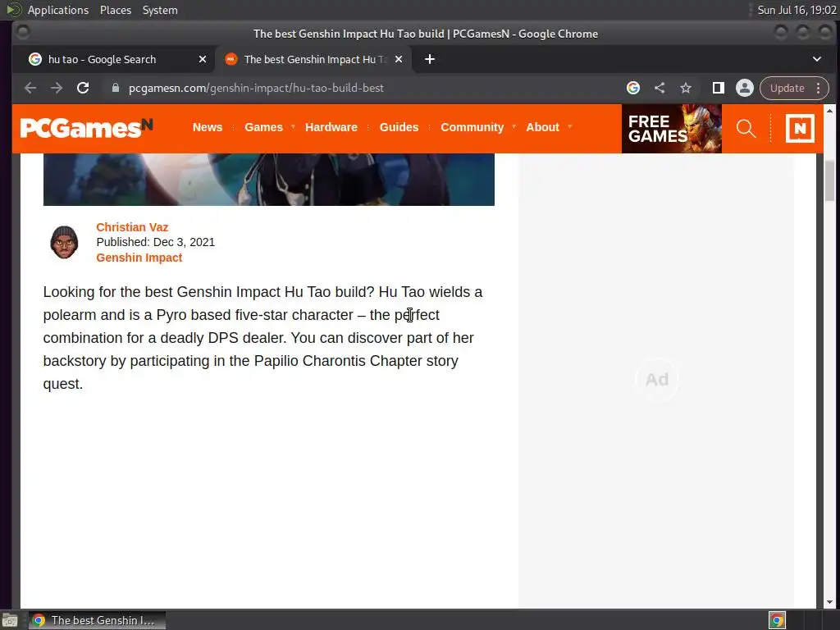Viewport: 840px width, 630px height.
Task: Click the author avatar image
Action: click(64, 242)
